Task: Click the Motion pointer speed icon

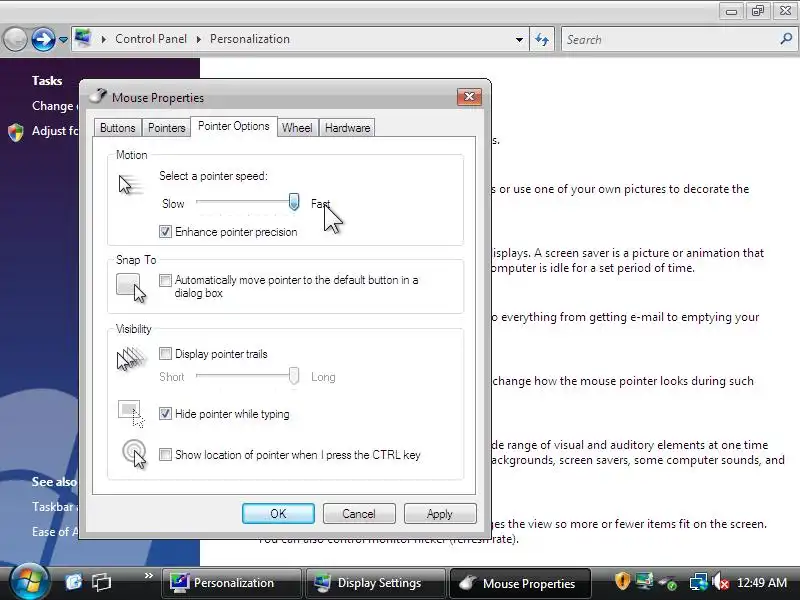Action: pyautogui.click(x=130, y=185)
